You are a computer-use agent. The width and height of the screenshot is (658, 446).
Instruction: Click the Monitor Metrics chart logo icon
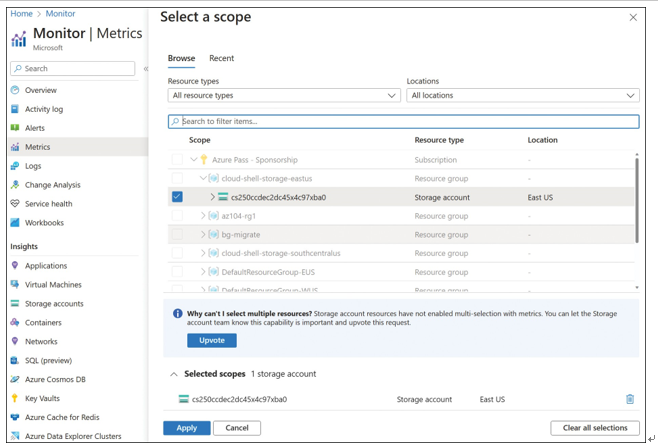[x=18, y=39]
